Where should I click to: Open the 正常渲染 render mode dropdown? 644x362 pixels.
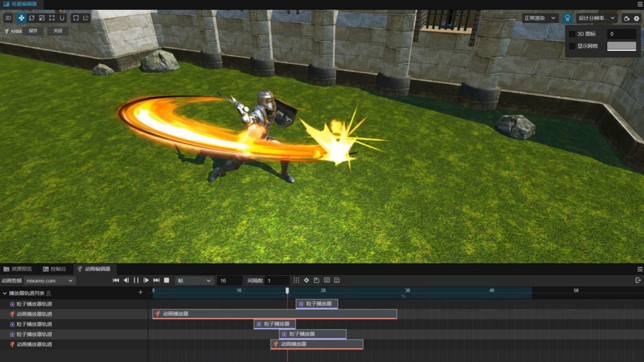click(539, 18)
